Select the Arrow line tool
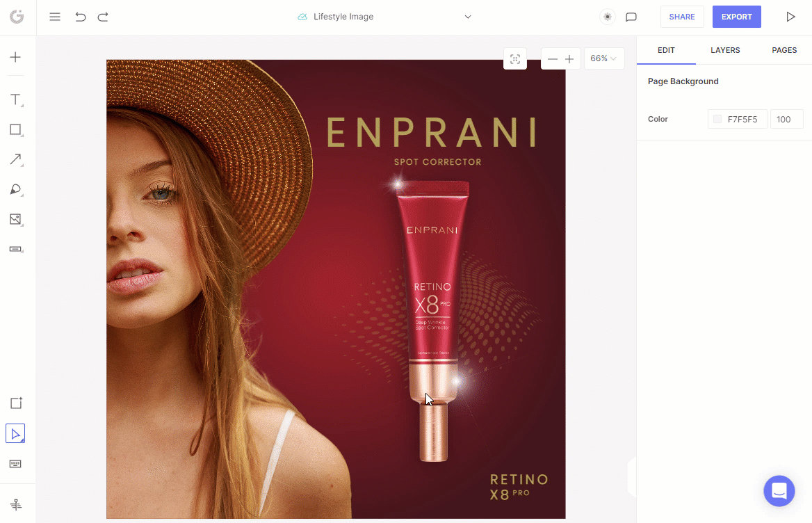The image size is (812, 523). 16,159
